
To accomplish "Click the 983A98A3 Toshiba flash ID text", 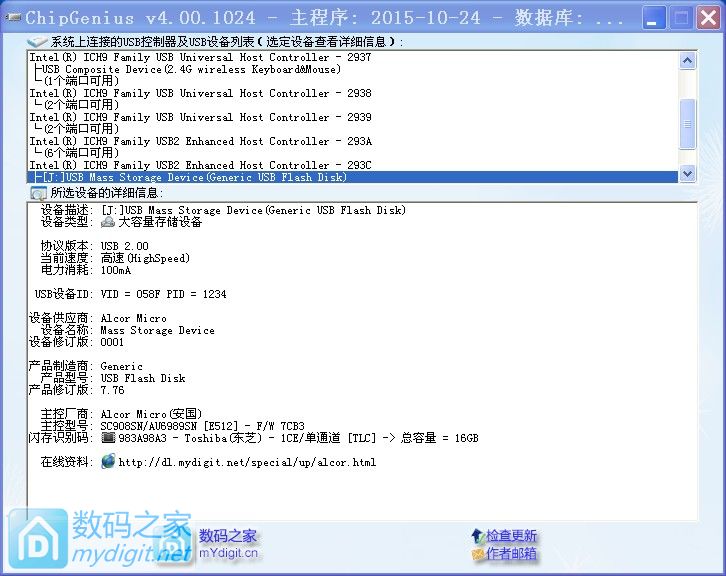I will (x=298, y=438).
